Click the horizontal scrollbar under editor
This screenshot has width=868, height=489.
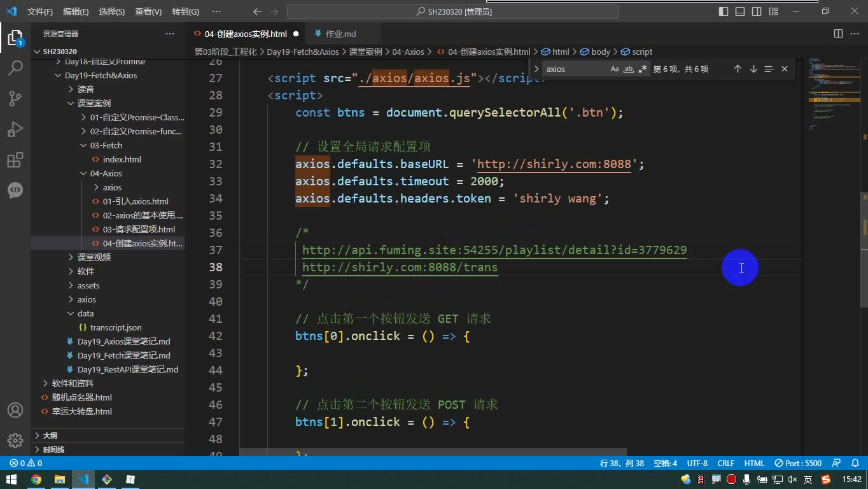(433, 451)
